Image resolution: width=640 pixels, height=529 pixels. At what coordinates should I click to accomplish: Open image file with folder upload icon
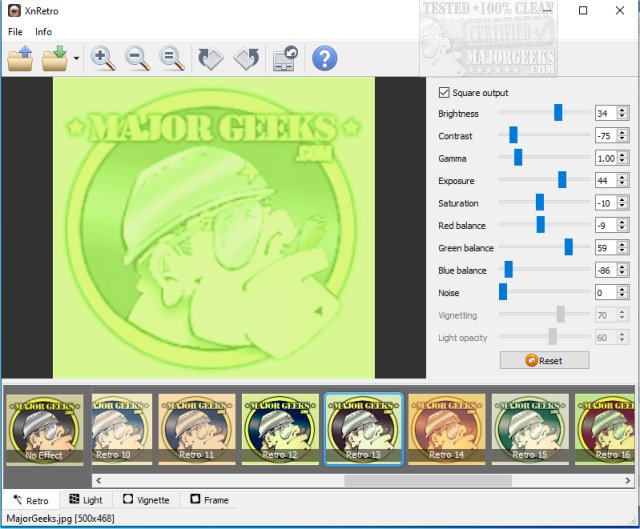(x=20, y=58)
